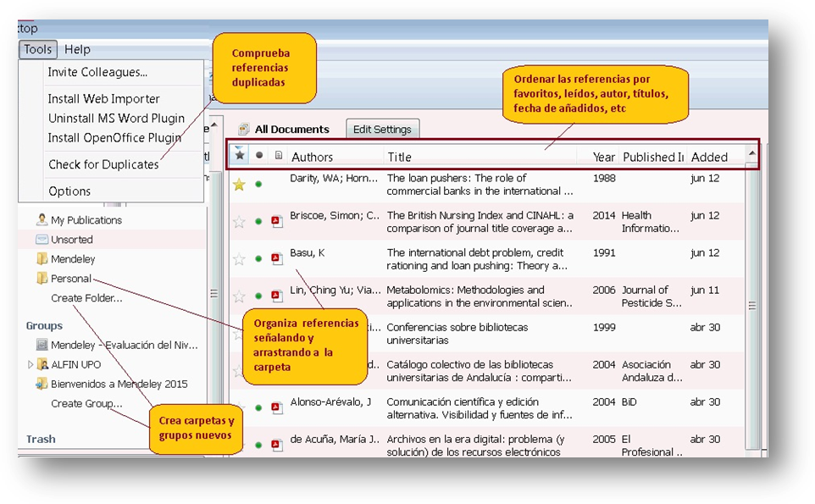Click the read status dot column header
The width and height of the screenshot is (815, 504).
258,156
